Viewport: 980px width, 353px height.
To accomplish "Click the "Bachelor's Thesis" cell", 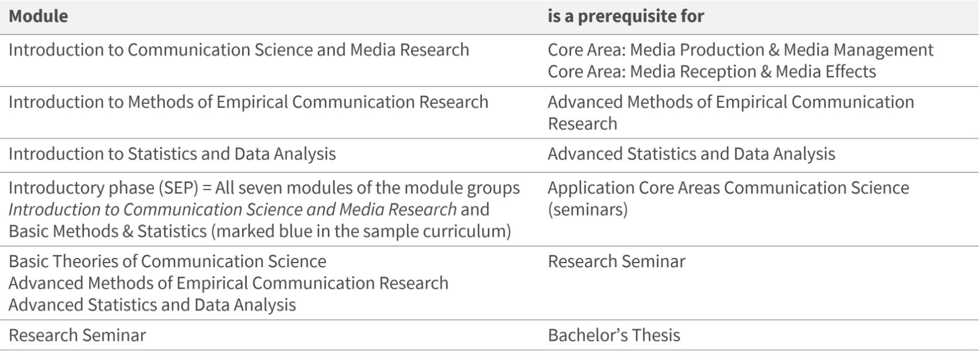I will pos(614,335).
